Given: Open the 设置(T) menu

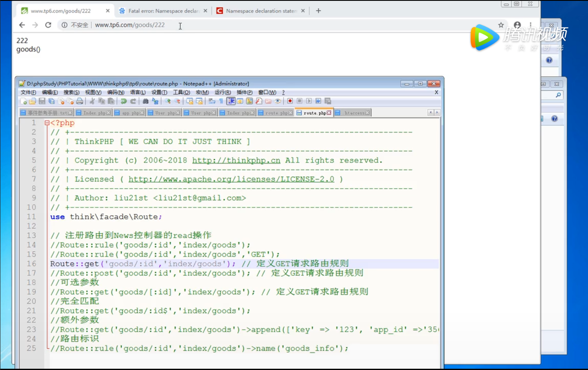Looking at the screenshot, I should [159, 92].
